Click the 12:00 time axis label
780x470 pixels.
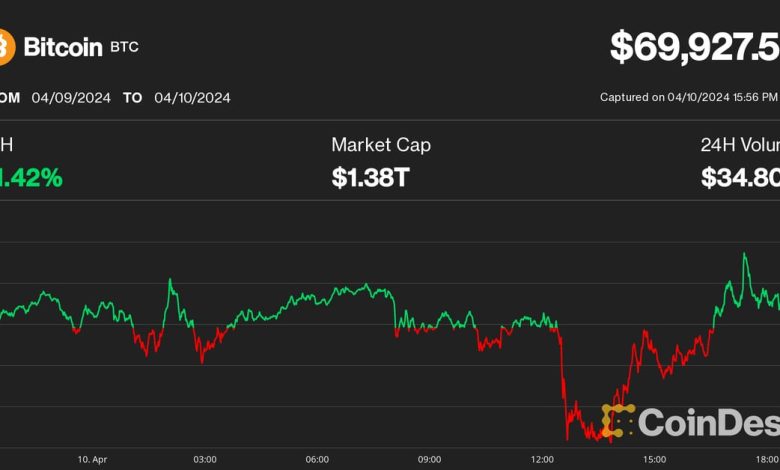tap(542, 459)
